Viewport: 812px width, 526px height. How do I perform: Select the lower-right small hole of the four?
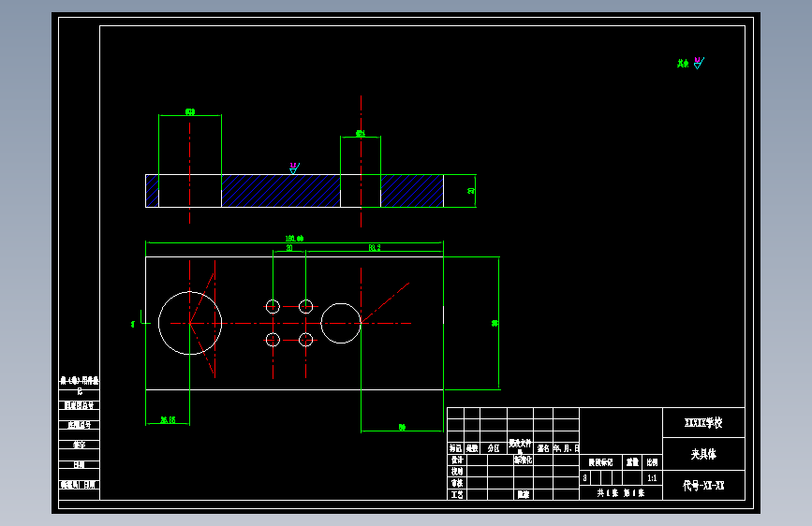pos(306,340)
